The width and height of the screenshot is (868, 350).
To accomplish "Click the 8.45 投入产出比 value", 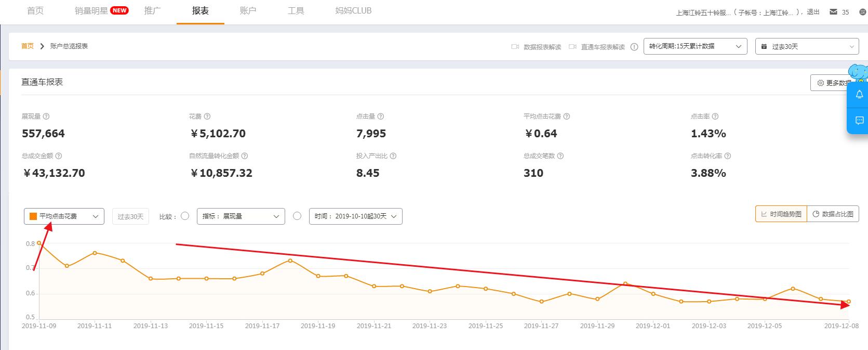I will tap(368, 173).
